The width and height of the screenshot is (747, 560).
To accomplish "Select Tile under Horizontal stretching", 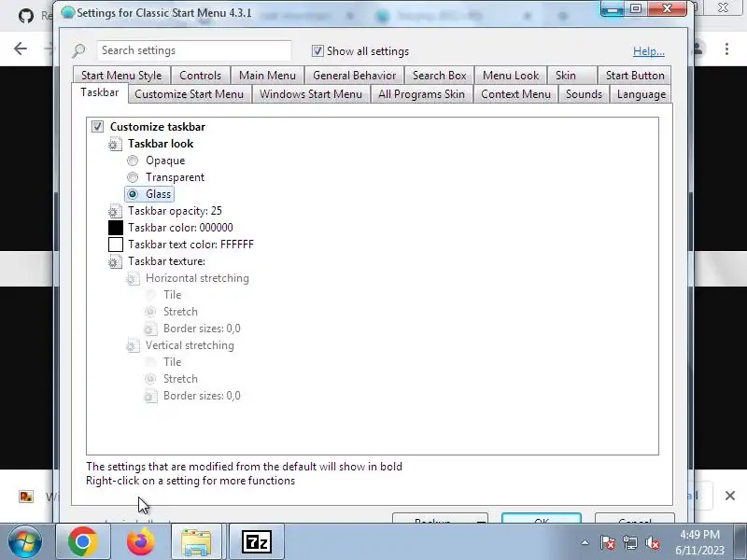I will tap(150, 295).
